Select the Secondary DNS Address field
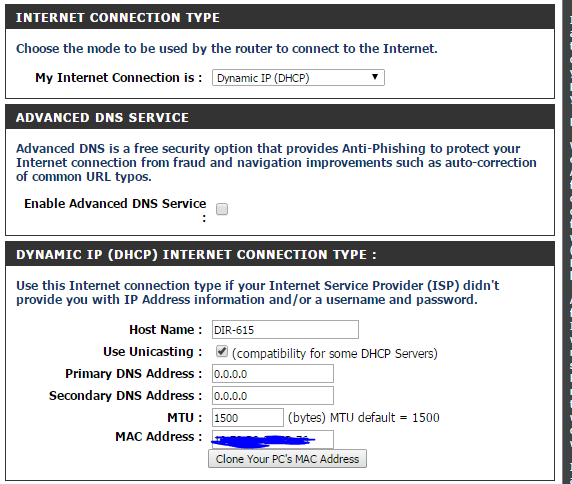This screenshot has width=572, height=484. (x=273, y=396)
